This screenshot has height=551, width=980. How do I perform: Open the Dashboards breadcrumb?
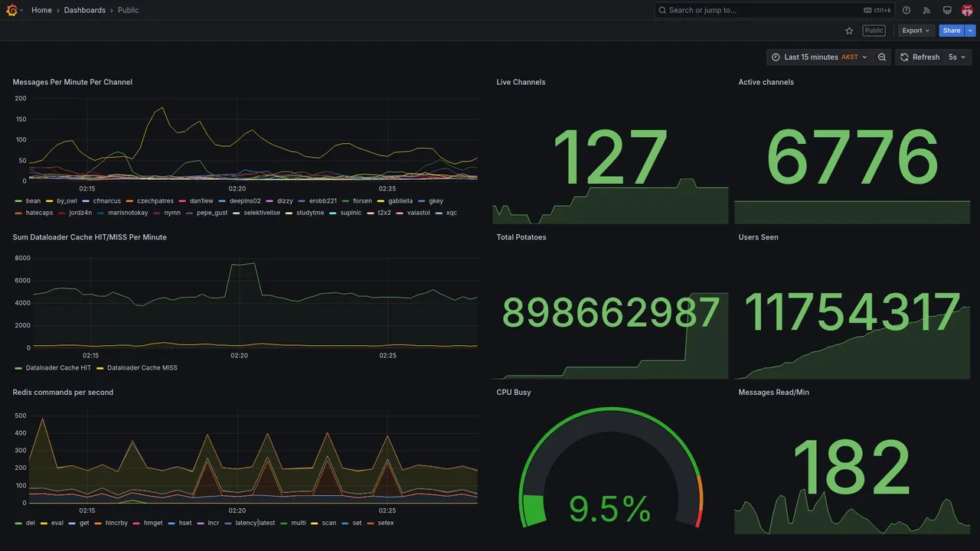coord(85,10)
